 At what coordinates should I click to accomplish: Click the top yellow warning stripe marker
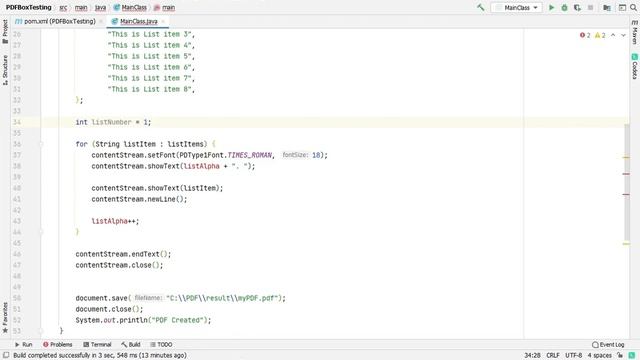626,157
